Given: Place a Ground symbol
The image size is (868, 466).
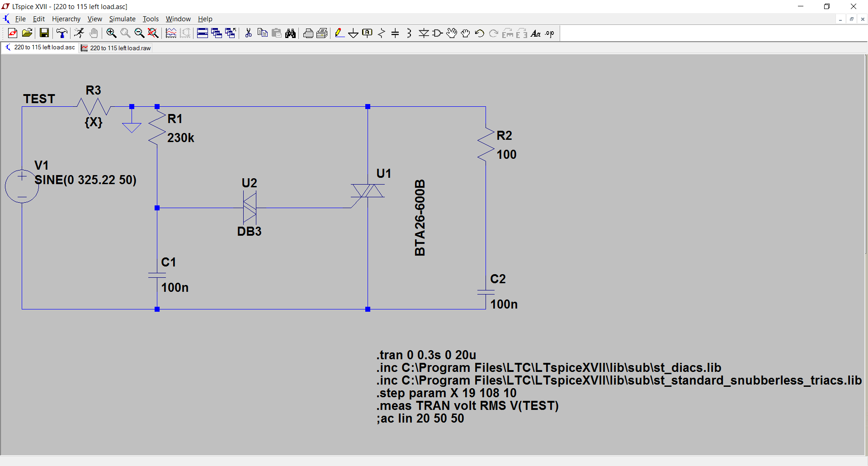Looking at the screenshot, I should (x=353, y=33).
